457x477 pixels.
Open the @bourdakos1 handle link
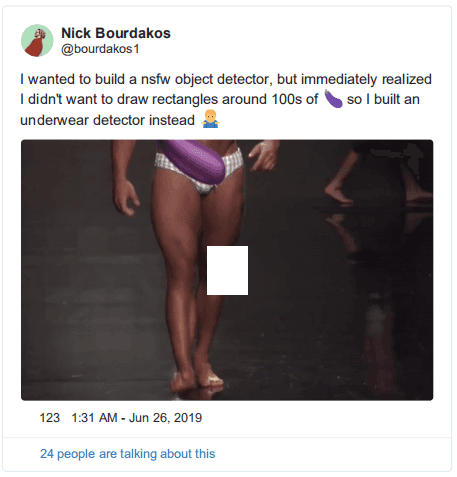point(100,49)
